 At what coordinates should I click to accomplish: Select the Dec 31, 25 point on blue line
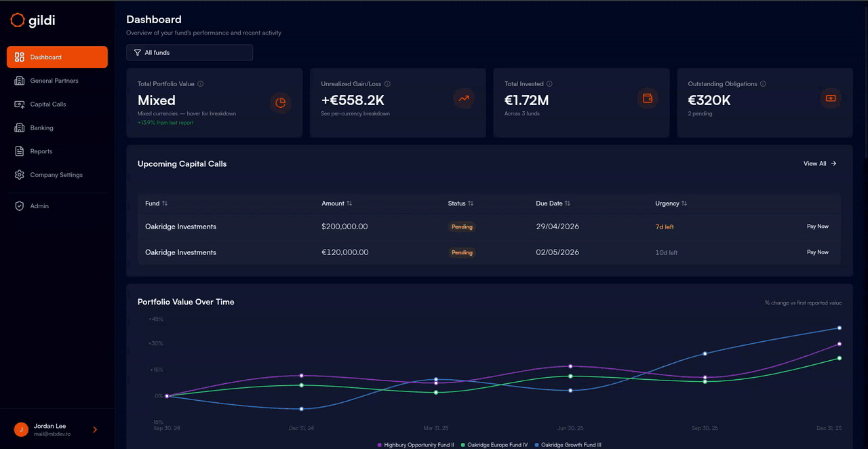click(x=840, y=328)
